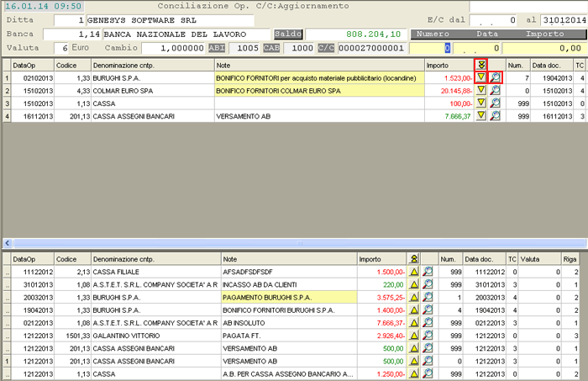Click lower grid amount '220,00'
The image size is (588, 381).
(x=393, y=284)
